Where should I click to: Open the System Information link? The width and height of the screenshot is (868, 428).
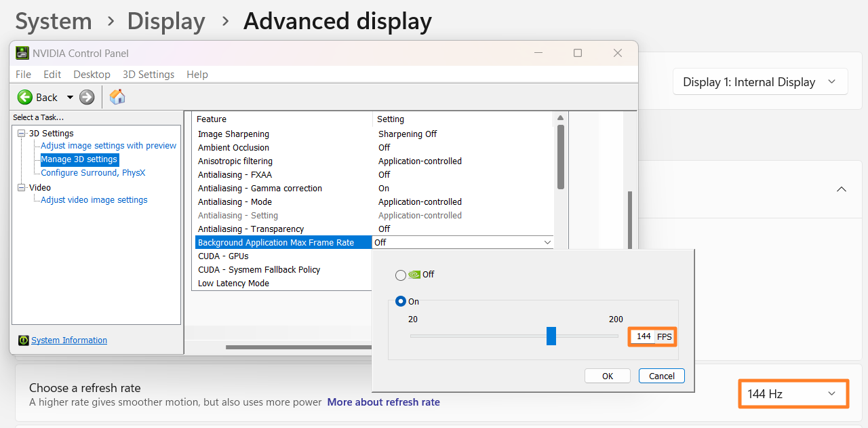pos(69,341)
